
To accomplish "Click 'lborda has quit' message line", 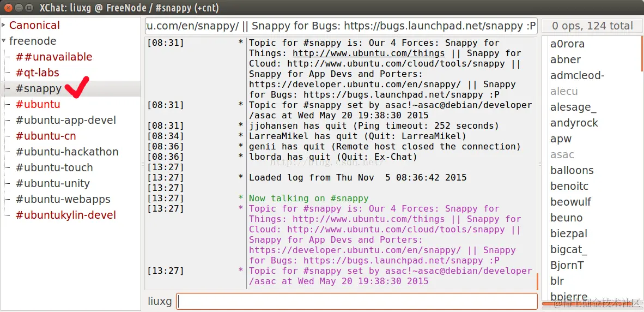I will [333, 157].
